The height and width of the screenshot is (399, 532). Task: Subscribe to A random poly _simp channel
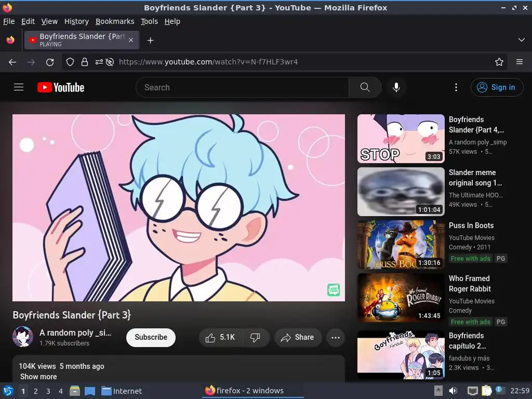click(151, 337)
